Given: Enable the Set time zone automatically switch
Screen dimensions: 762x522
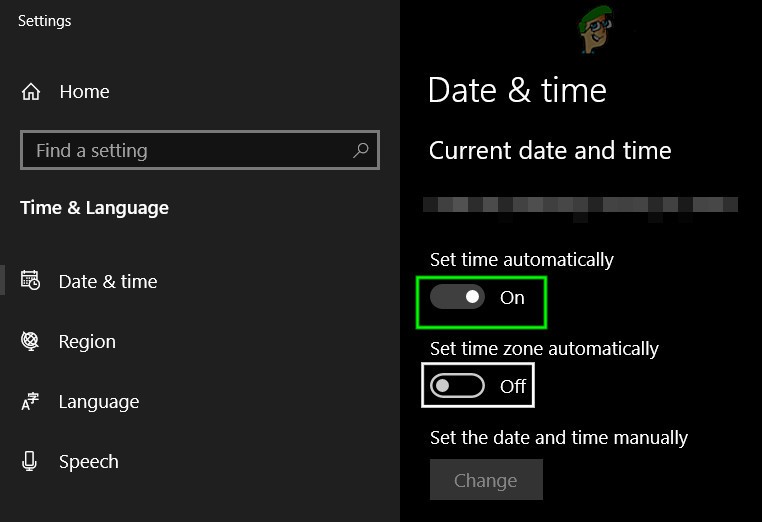Looking at the screenshot, I should pyautogui.click(x=457, y=386).
